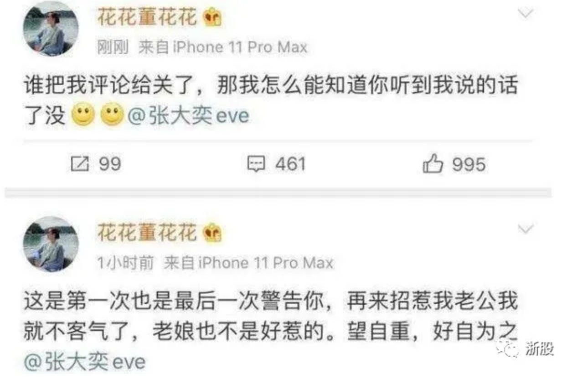Screen dimensions: 588x385
Task: Like the first post with thumbs-up icon
Action: 433,164
